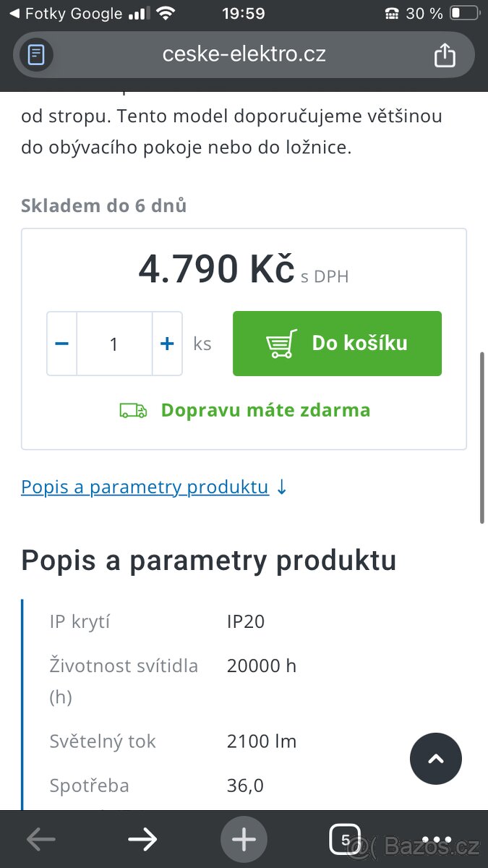Viewport: 488px width, 868px height.
Task: Select the quantity input showing 1 ks
Action: (114, 343)
